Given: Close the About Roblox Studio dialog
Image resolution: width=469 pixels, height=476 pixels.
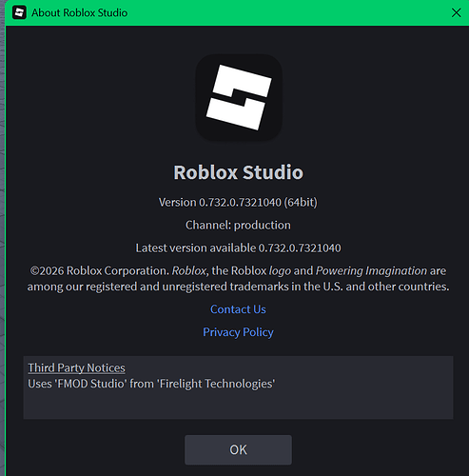Looking at the screenshot, I should coord(456,12).
